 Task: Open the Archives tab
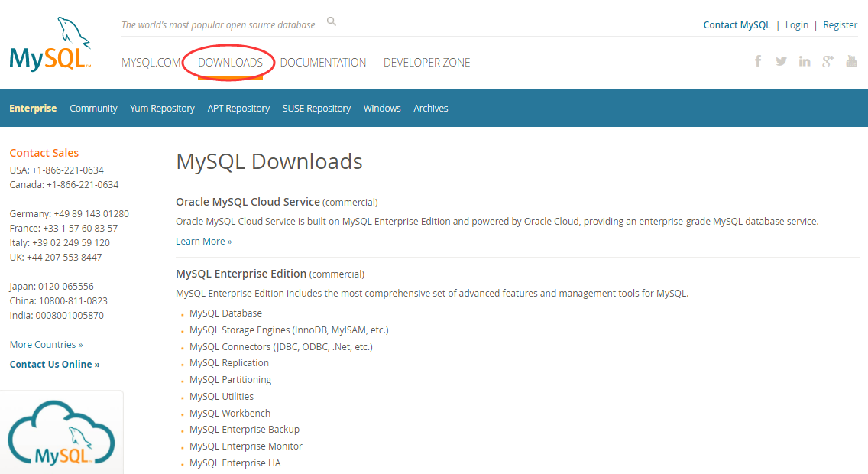(431, 108)
